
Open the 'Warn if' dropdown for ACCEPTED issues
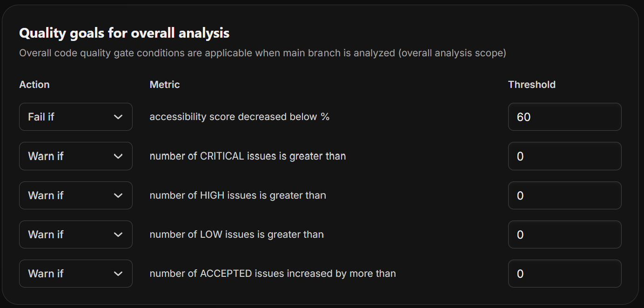(x=75, y=274)
